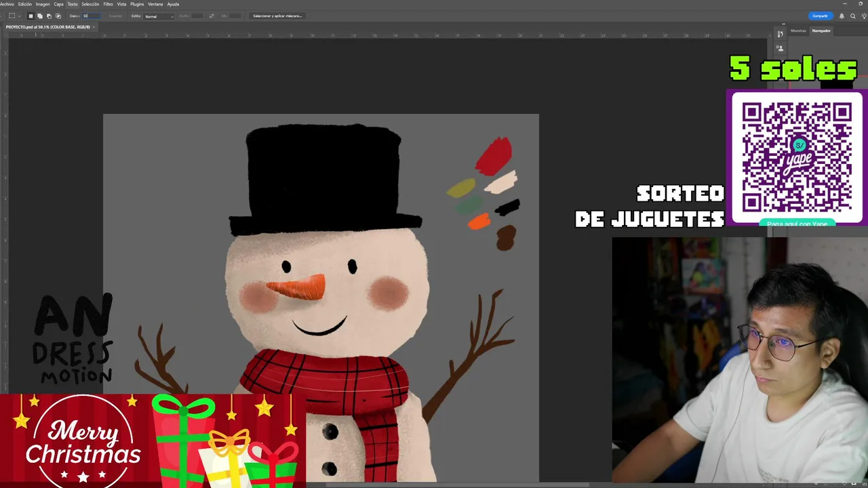Viewport: 868px width, 488px height.
Task: Open the Edición menu
Action: click(24, 4)
